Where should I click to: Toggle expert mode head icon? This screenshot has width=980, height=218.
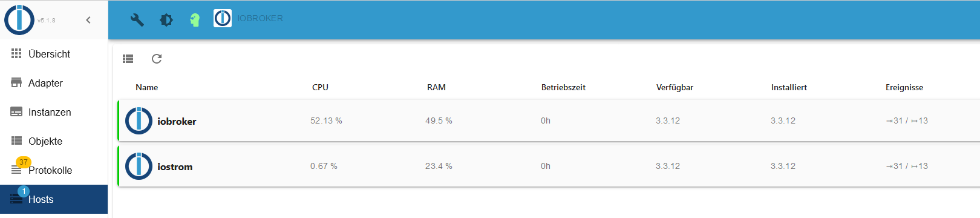click(x=195, y=20)
